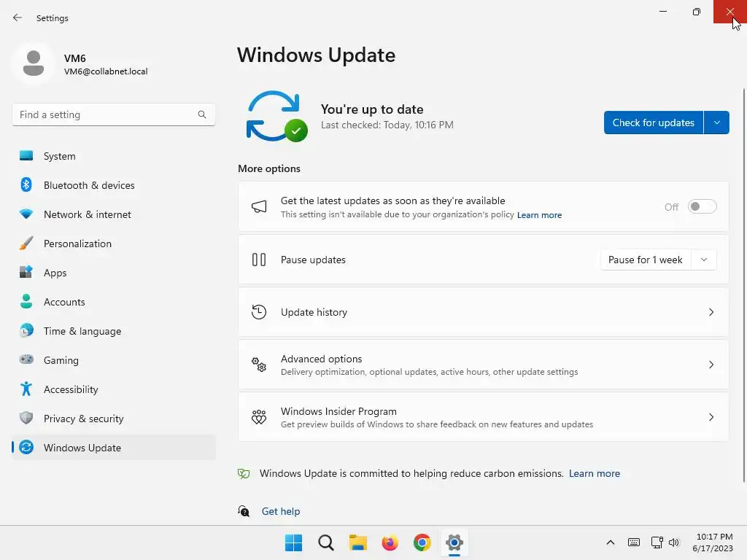The height and width of the screenshot is (560, 747).
Task: Click the Pause for 1 week button
Action: pyautogui.click(x=646, y=260)
